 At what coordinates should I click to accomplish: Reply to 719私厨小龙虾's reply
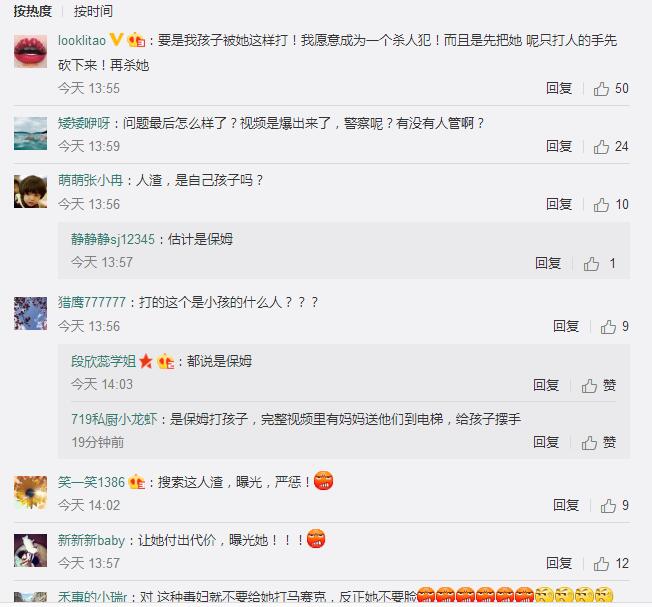546,442
